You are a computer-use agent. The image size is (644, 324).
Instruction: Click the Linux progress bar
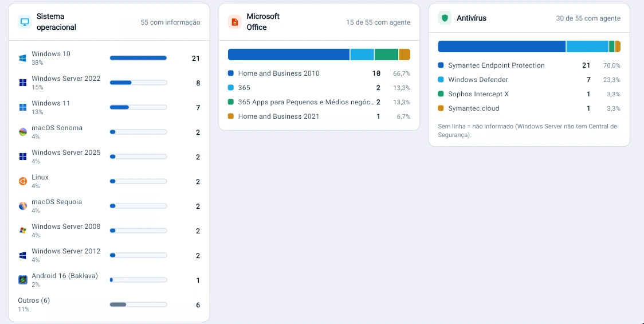click(x=139, y=181)
